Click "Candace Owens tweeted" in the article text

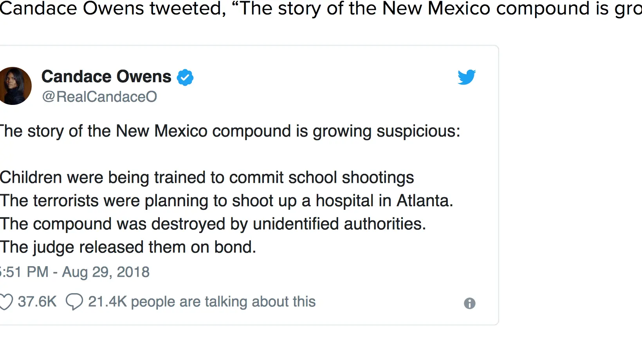(x=113, y=9)
